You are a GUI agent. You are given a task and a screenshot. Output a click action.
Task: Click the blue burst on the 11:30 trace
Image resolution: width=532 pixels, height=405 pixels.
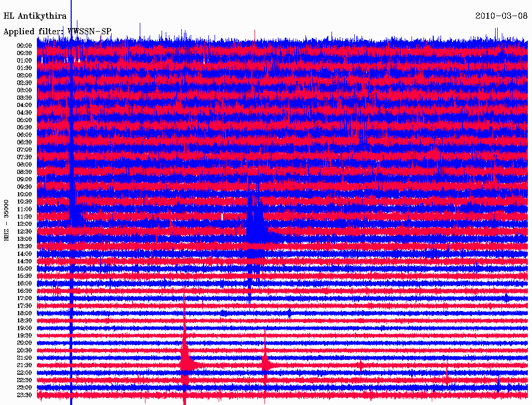pos(74,214)
